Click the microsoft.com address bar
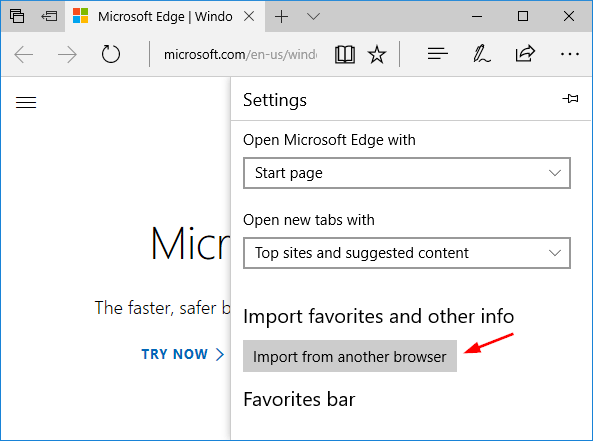Screen dimensions: 593x441 [x=241, y=54]
